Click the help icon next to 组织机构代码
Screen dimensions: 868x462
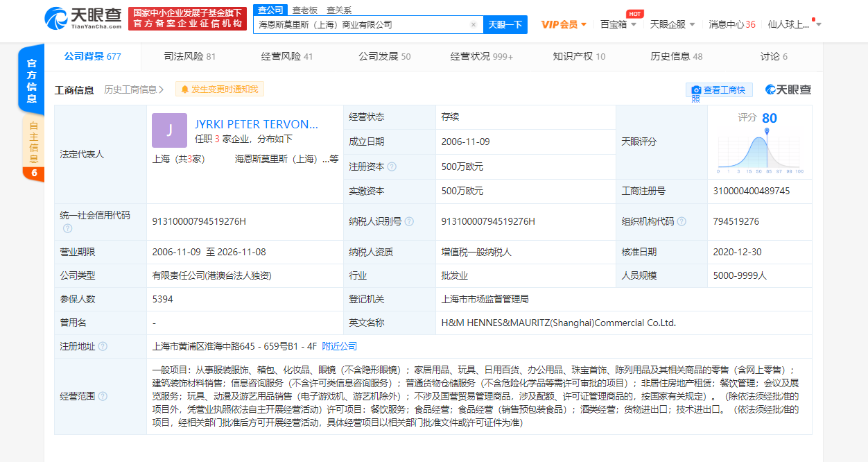point(682,222)
